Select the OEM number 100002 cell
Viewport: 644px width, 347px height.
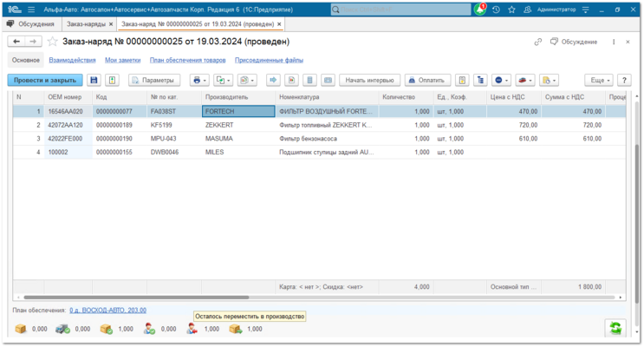pos(68,152)
